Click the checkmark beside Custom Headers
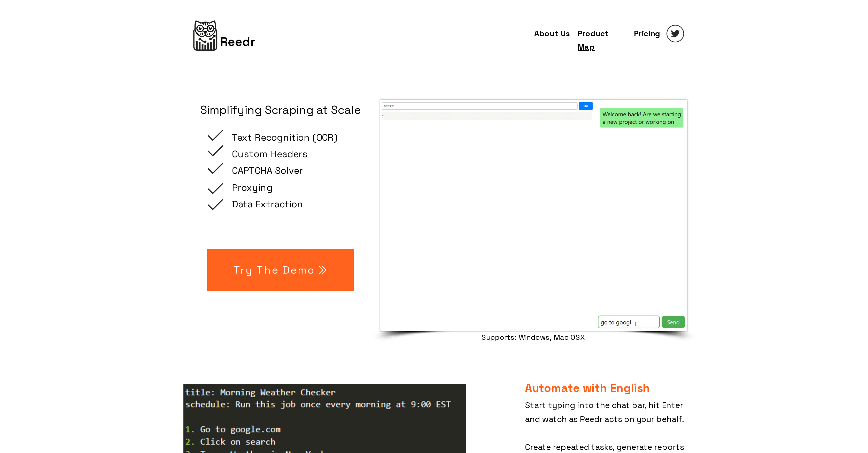 click(x=215, y=152)
